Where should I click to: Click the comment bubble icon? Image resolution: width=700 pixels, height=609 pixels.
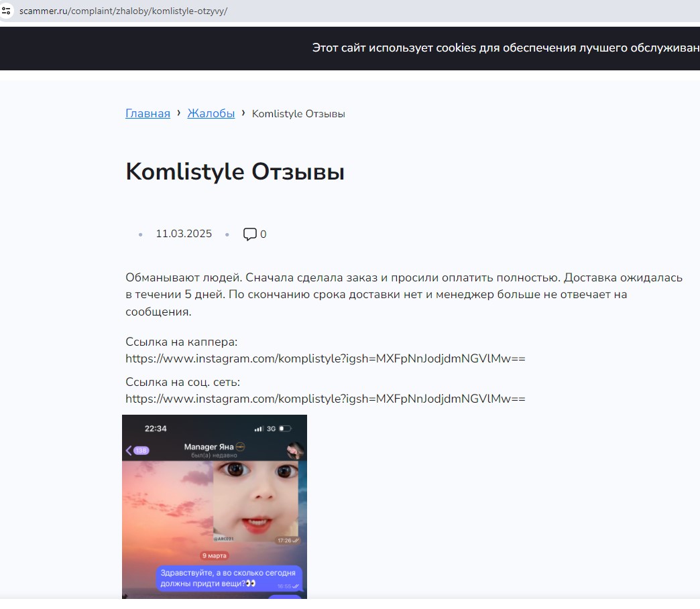249,234
